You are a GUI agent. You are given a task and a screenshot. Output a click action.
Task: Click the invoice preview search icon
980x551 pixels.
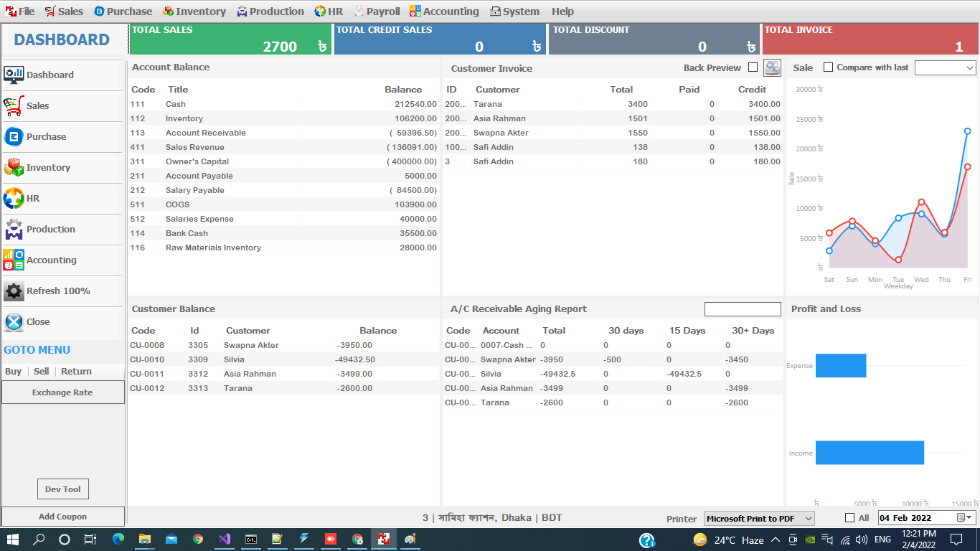tap(772, 67)
